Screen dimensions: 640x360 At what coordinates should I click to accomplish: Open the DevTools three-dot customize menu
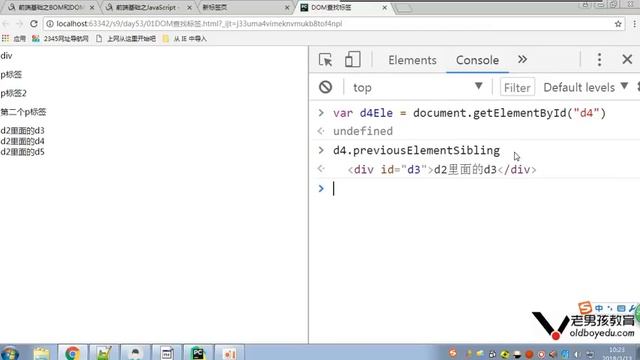[599, 60]
